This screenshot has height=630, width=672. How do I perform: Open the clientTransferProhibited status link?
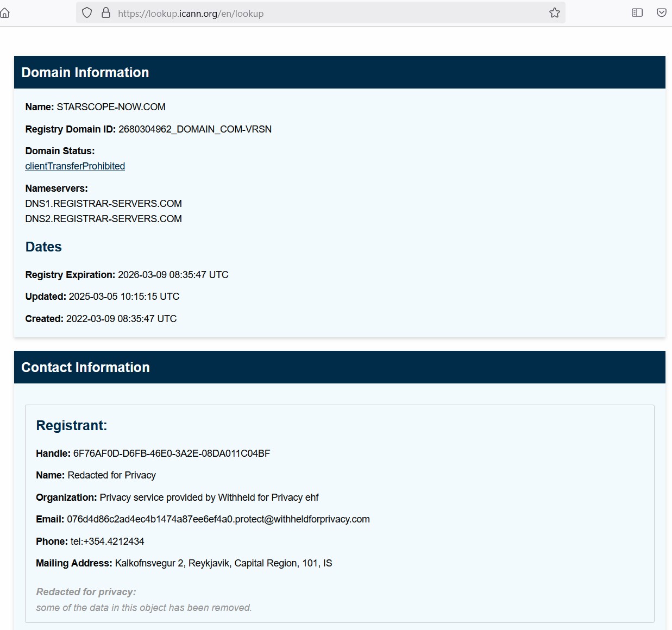point(75,166)
